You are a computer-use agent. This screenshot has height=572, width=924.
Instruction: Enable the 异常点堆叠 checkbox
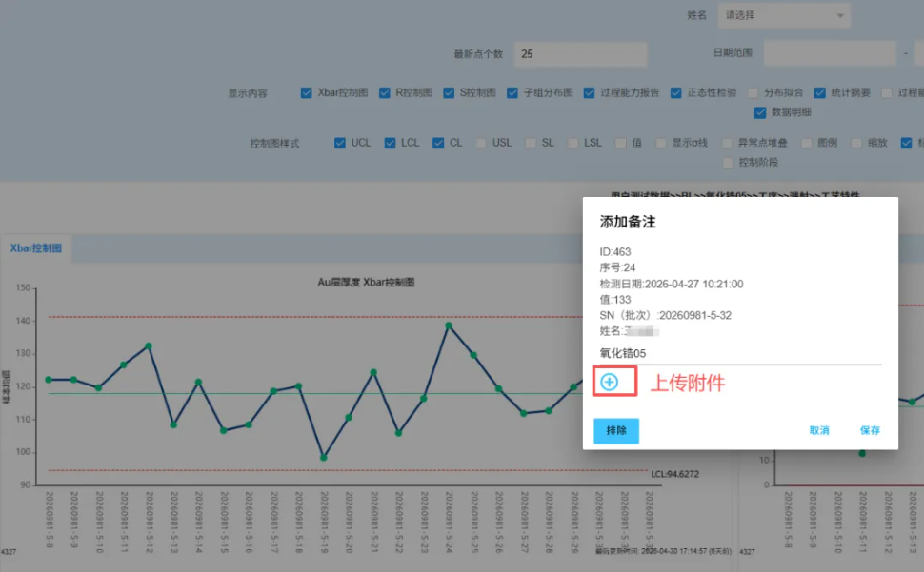(727, 143)
